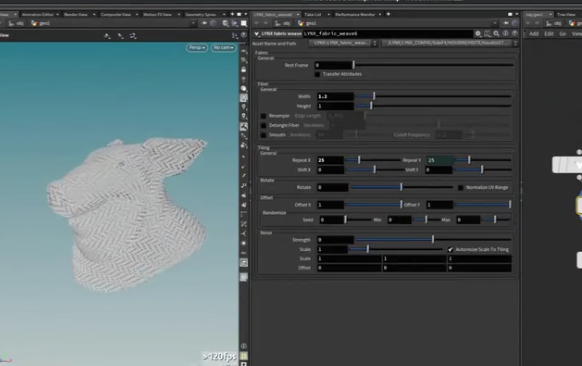Click the Rotate slider handle
The height and width of the screenshot is (366, 582).
click(401, 187)
